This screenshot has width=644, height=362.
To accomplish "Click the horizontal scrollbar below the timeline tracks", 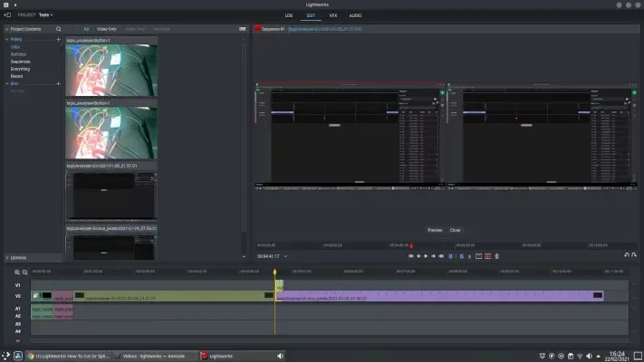I will click(330, 340).
